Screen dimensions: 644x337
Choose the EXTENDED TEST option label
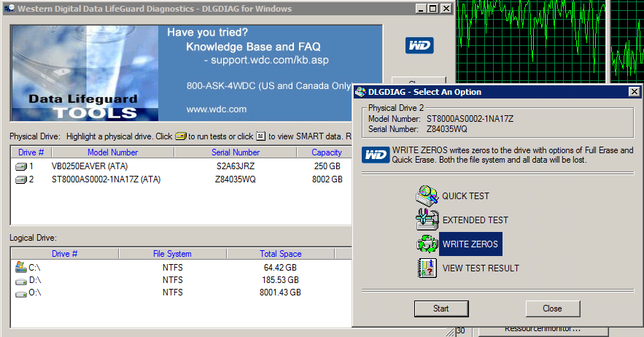[x=476, y=220]
